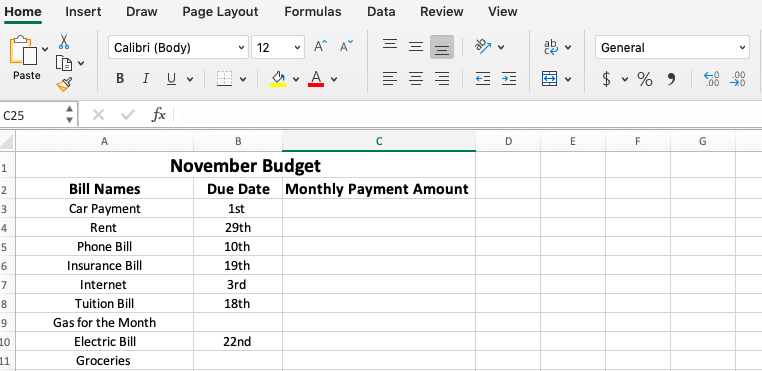Activate the Format Painter brush
762x371 pixels.
coord(64,84)
